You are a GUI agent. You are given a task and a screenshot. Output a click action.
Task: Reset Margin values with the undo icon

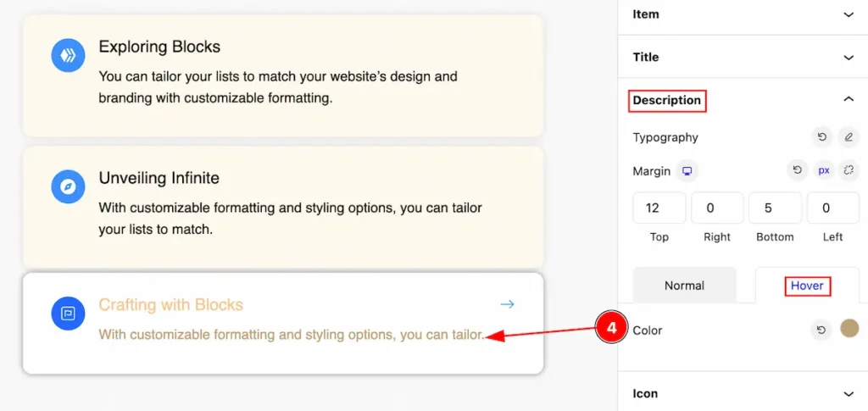point(797,170)
